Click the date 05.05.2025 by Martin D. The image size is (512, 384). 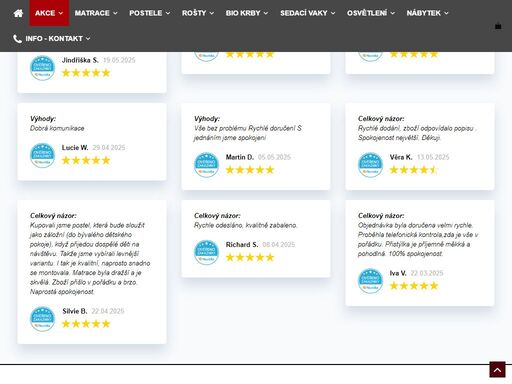(x=274, y=157)
